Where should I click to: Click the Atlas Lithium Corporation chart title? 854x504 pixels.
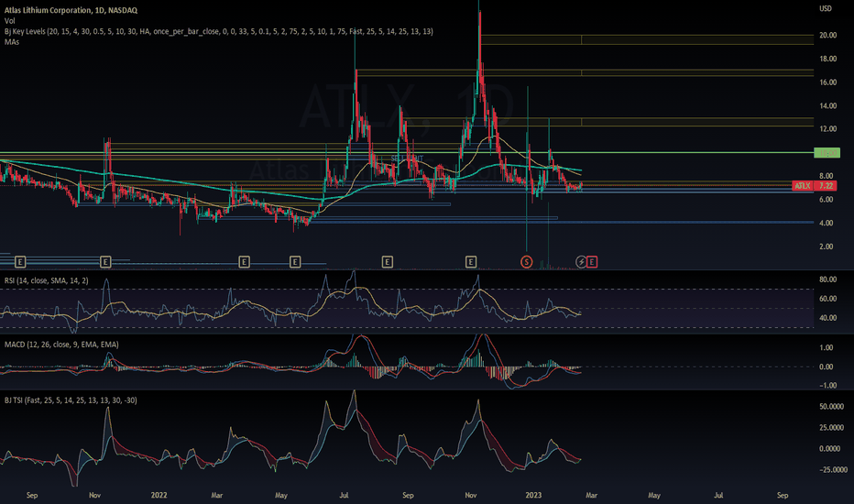click(x=71, y=10)
